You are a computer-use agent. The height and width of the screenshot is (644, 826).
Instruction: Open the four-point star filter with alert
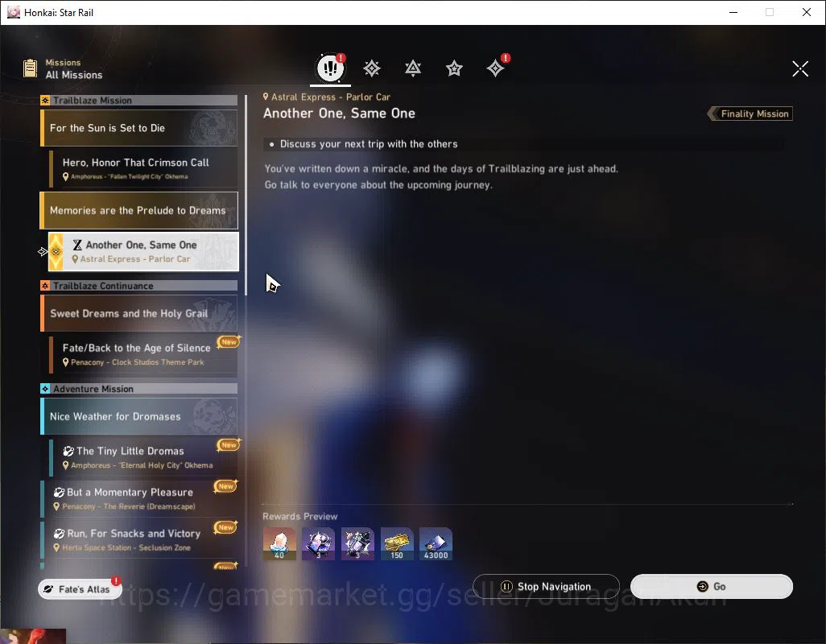496,68
